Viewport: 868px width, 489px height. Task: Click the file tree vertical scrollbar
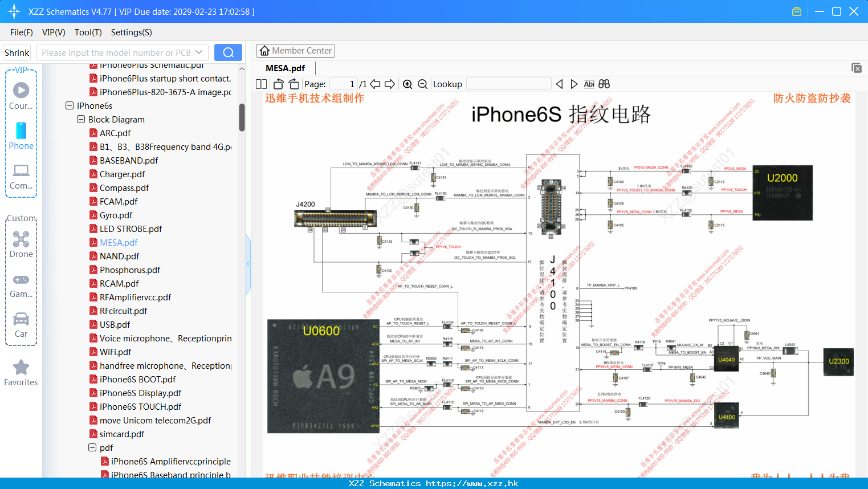242,117
